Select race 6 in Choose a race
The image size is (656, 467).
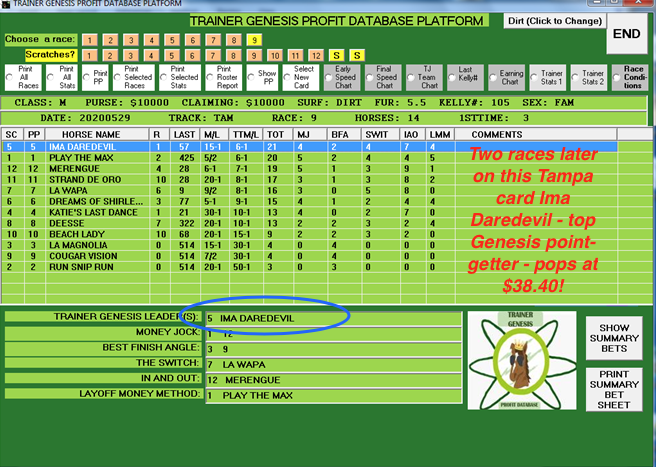pyautogui.click(x=192, y=40)
